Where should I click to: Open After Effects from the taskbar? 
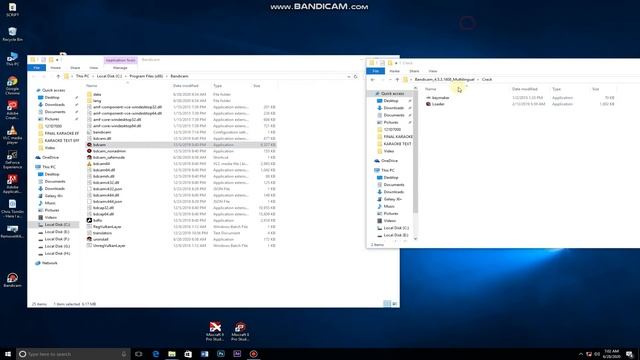click(237, 354)
